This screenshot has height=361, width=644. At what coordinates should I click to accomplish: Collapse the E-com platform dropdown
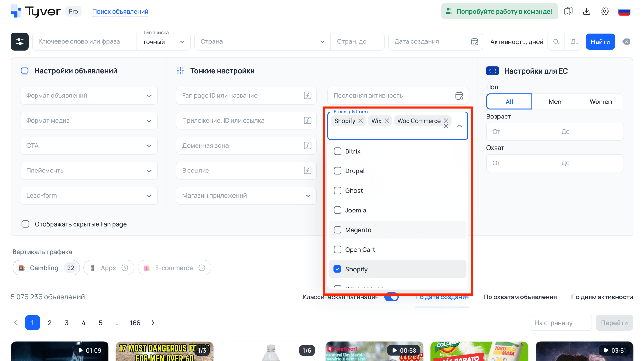[x=459, y=126]
